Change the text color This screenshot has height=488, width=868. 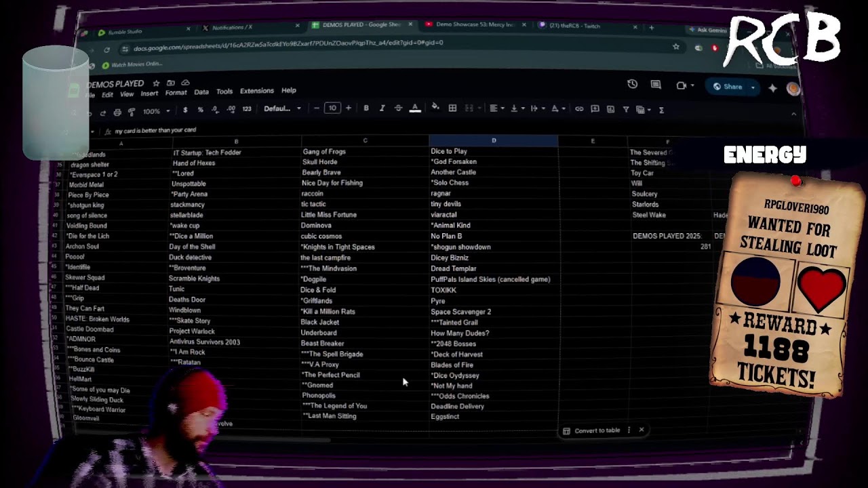point(415,108)
